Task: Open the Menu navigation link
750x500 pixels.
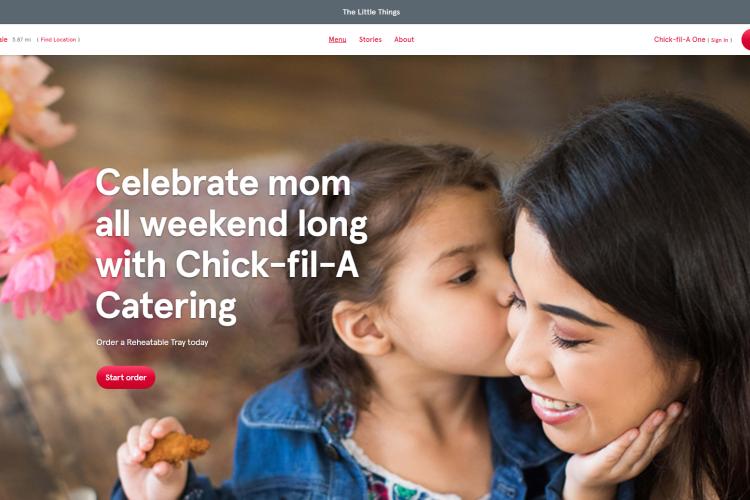Action: (x=337, y=40)
